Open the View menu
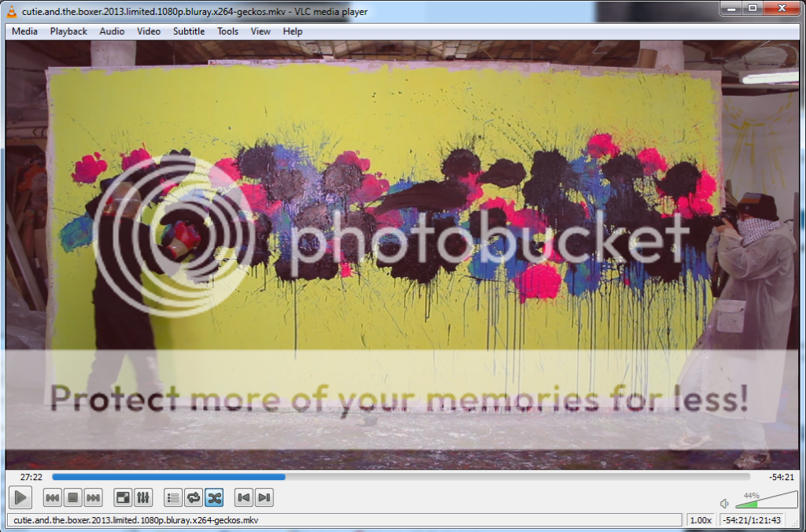Screen dimensions: 806x532 click(x=260, y=31)
